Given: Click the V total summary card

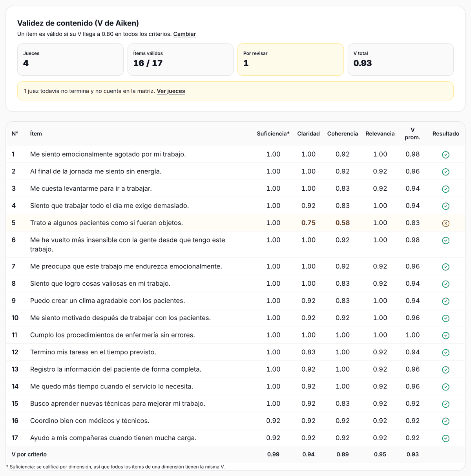Looking at the screenshot, I should click(x=401, y=59).
